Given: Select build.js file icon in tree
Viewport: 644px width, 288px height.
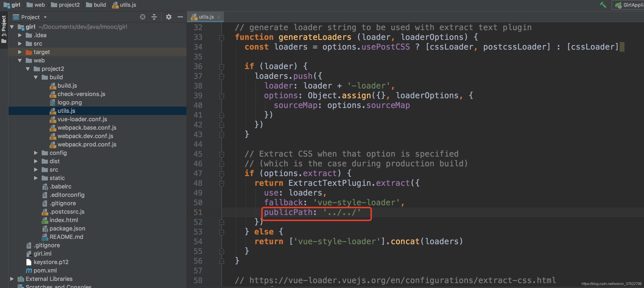Looking at the screenshot, I should pos(52,86).
